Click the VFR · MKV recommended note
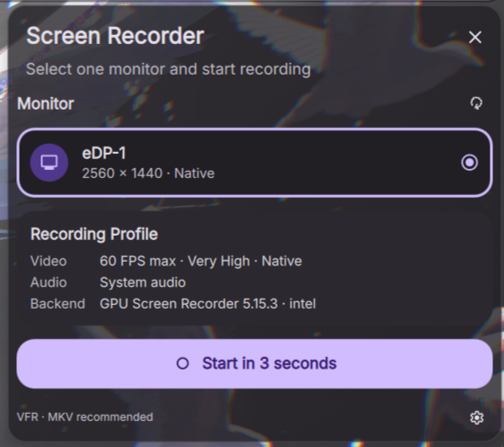 pyautogui.click(x=84, y=417)
